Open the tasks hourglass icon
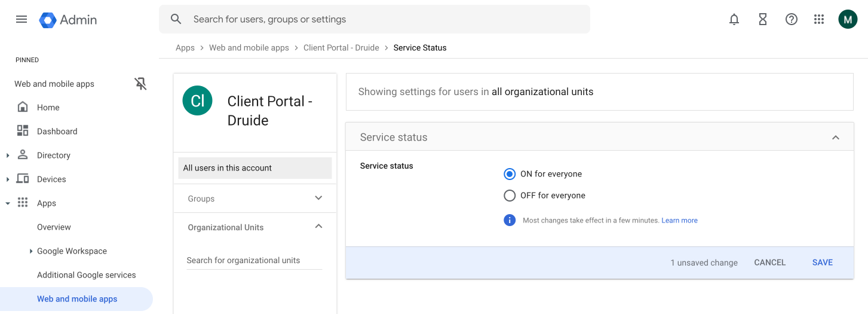The image size is (868, 314). 763,19
